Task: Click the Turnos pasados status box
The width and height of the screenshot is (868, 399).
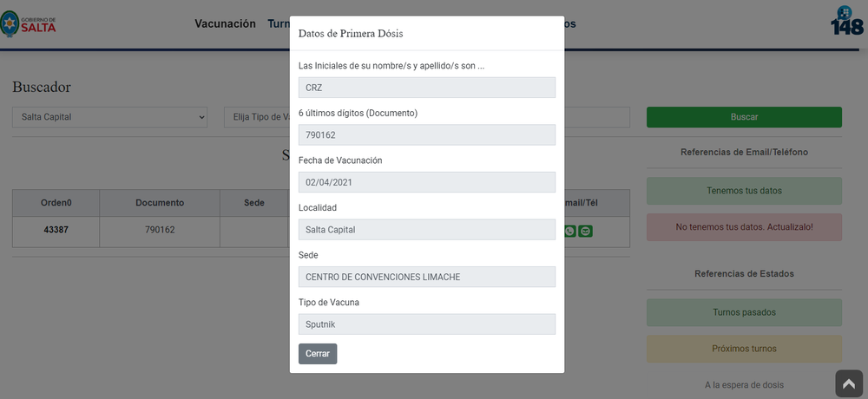Action: point(744,312)
